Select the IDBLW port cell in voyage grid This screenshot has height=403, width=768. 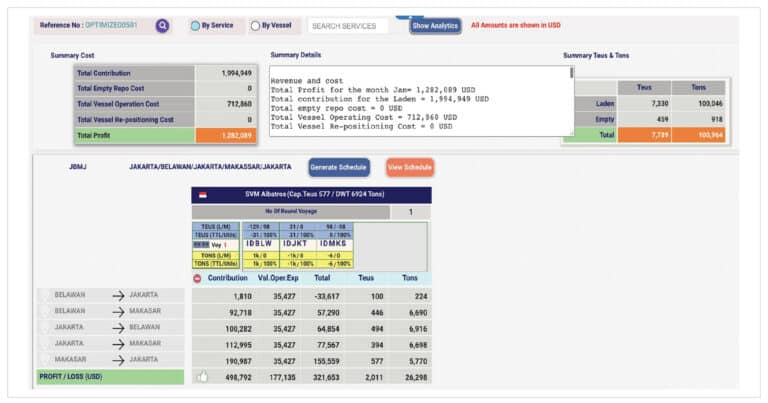coord(260,243)
